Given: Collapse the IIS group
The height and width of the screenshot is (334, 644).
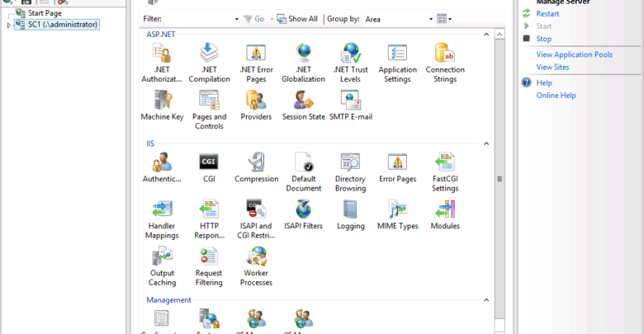Looking at the screenshot, I should click(486, 143).
